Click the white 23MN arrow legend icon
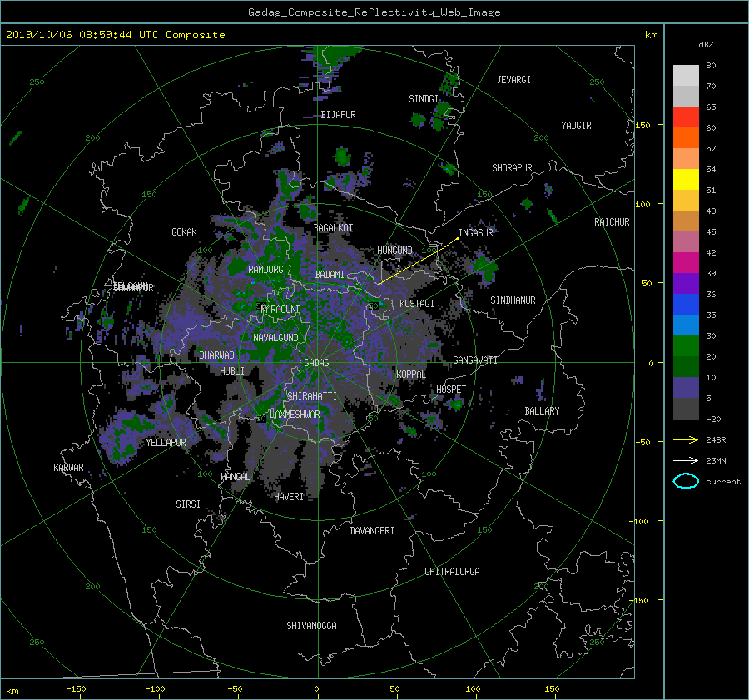Screen dimensions: 749x700 tap(686, 460)
